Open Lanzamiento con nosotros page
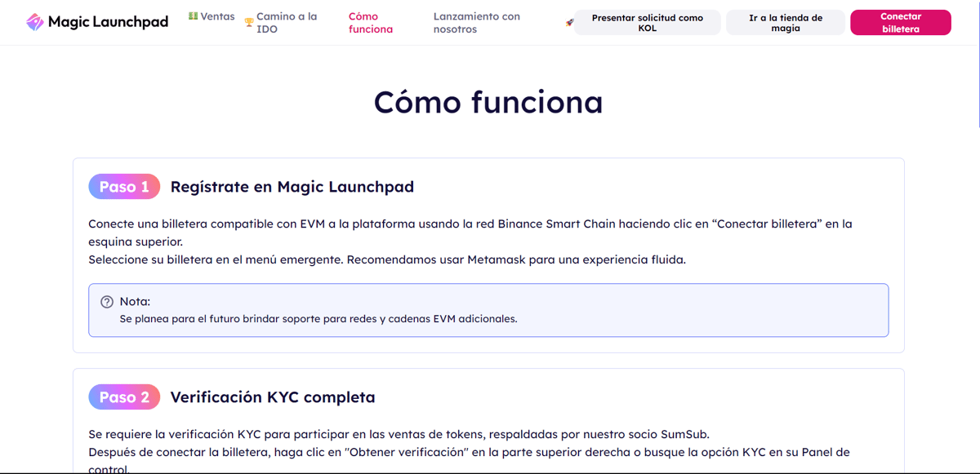The image size is (980, 474). 477,23
